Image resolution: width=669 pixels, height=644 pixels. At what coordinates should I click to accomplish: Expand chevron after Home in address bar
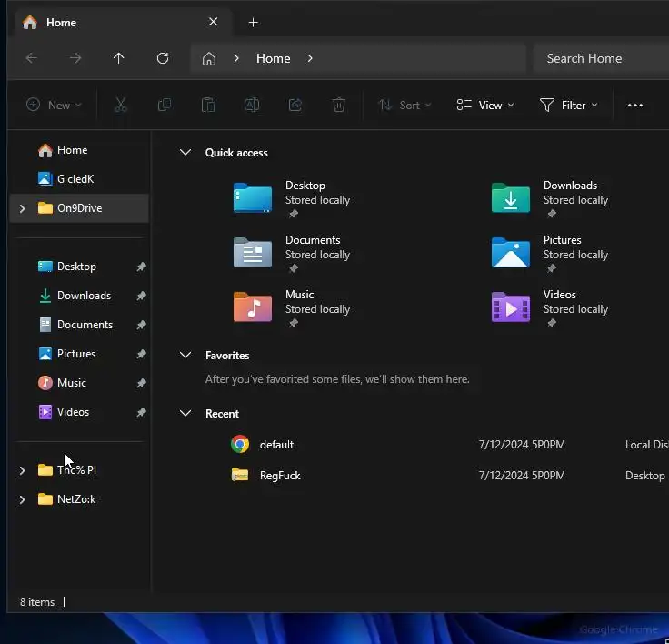click(310, 58)
